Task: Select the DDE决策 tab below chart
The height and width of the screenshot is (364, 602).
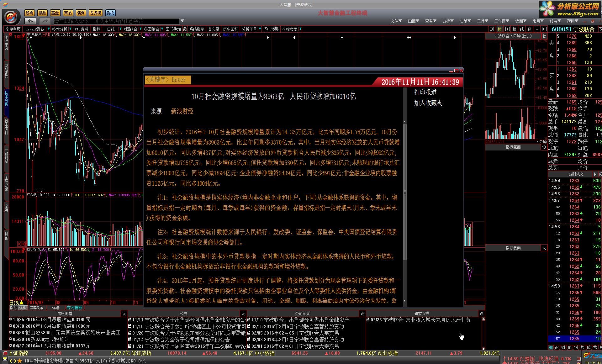Action: (x=37, y=308)
